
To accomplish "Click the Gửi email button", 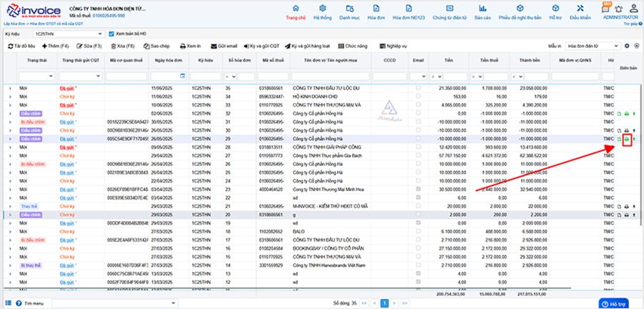I will click(x=224, y=46).
